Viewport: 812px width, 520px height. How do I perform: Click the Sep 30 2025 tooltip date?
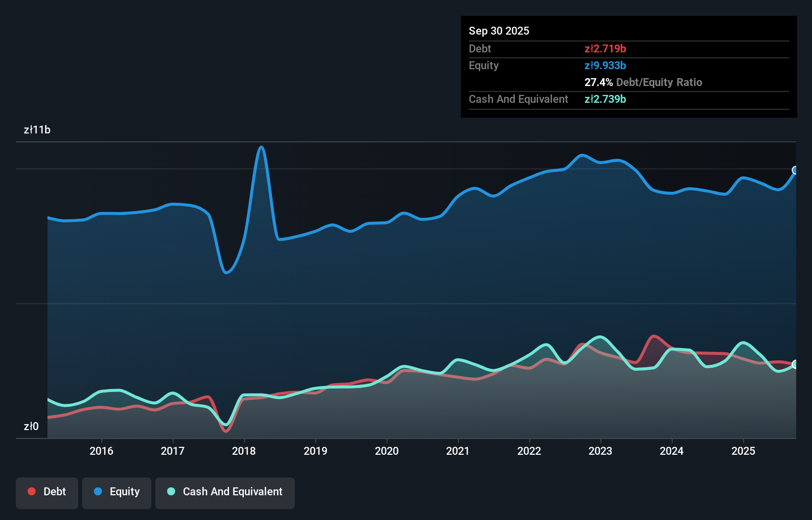pos(499,31)
